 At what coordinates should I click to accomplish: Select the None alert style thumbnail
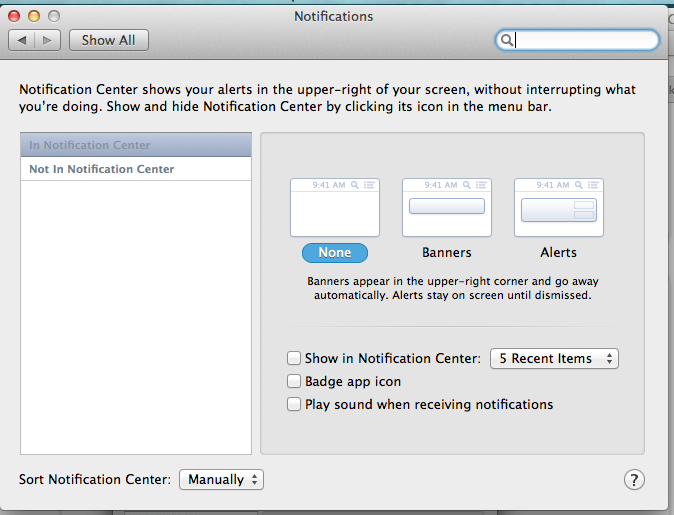[x=335, y=207]
